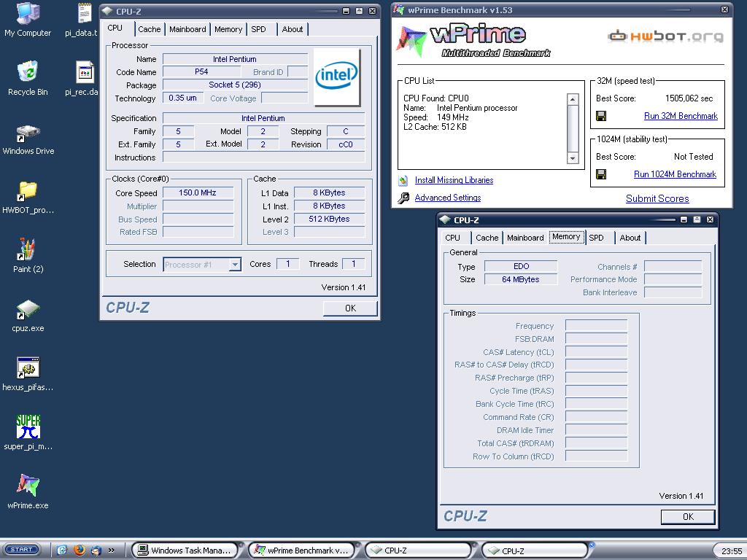Click Level 2 cache 512 KBytes field
Image resolution: width=747 pixels, height=560 pixels.
(x=329, y=219)
